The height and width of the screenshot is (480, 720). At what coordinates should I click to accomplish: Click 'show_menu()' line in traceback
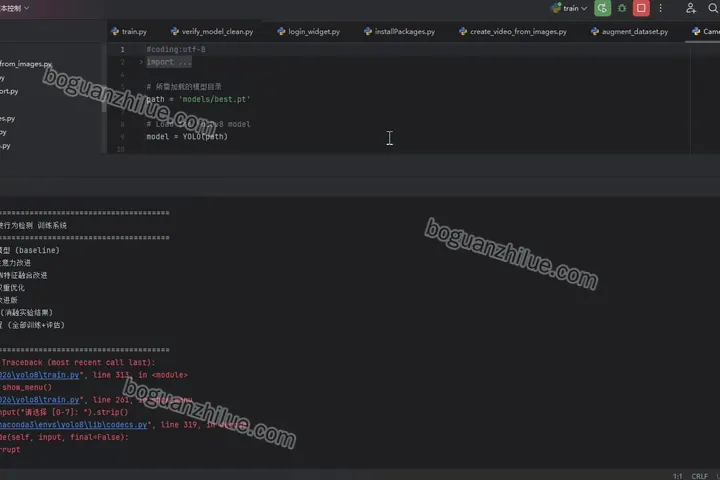click(27, 387)
